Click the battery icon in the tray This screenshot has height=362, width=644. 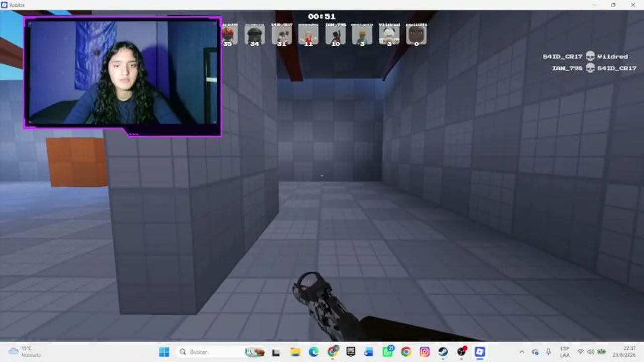(601, 352)
